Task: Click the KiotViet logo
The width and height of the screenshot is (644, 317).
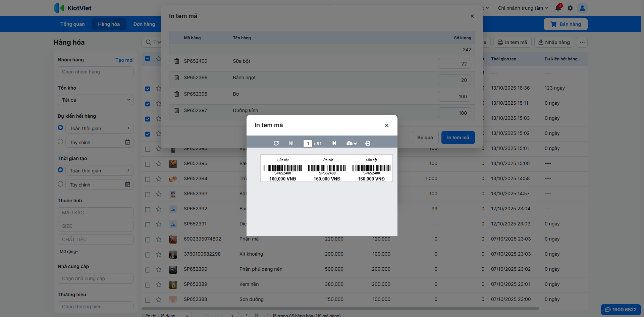Action: (x=72, y=8)
